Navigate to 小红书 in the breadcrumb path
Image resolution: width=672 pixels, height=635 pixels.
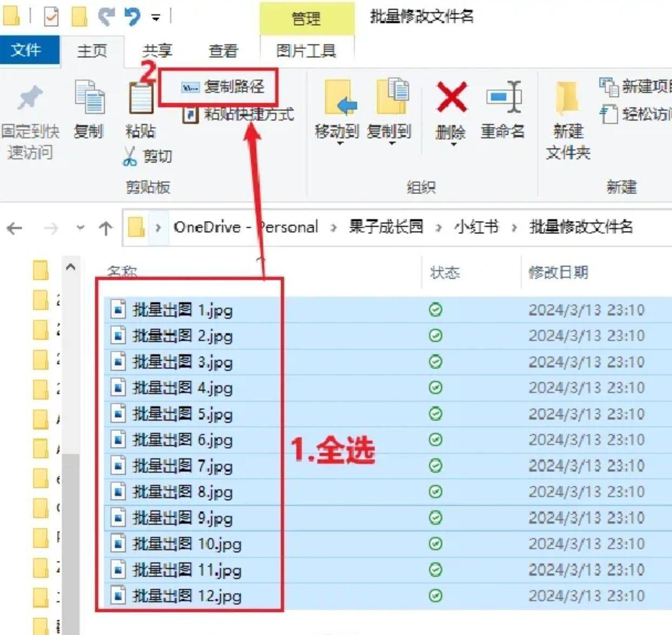(x=477, y=227)
